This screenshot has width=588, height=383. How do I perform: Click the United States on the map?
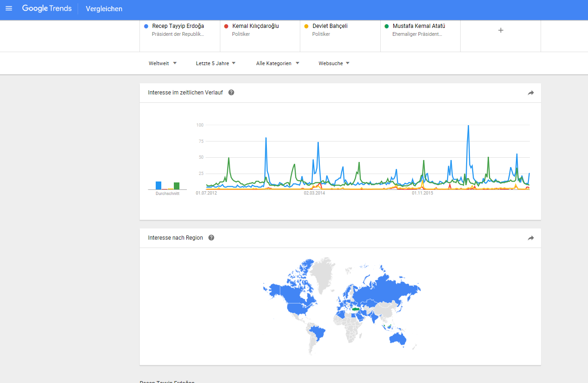coord(297,308)
